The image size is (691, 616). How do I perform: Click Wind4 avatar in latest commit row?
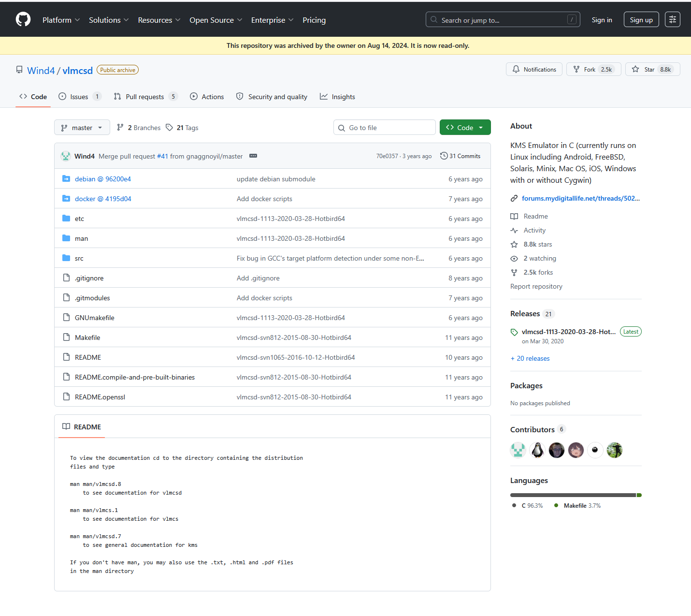pyautogui.click(x=66, y=156)
